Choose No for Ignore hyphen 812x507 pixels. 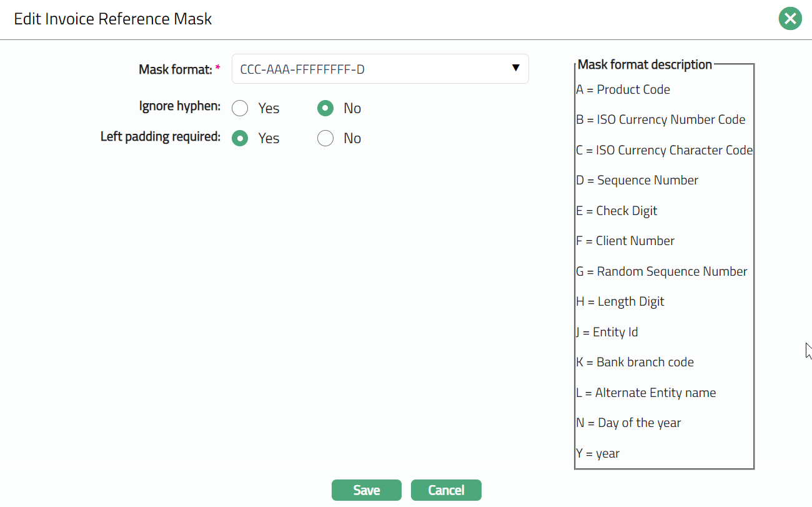coord(325,109)
